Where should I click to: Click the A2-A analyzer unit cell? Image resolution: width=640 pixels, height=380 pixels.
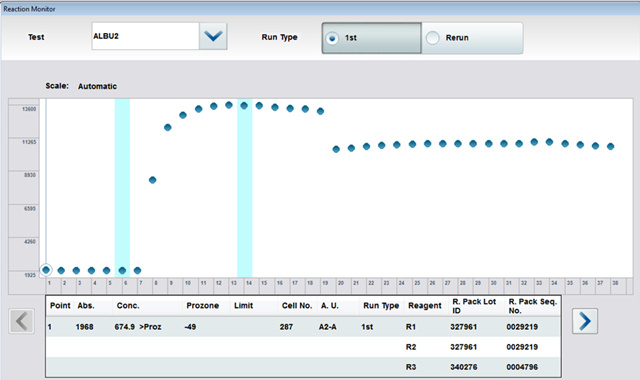(x=328, y=327)
